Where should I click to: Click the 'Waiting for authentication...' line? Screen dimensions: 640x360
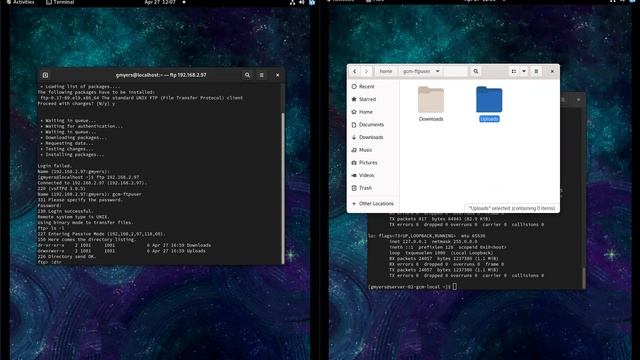click(x=82, y=126)
